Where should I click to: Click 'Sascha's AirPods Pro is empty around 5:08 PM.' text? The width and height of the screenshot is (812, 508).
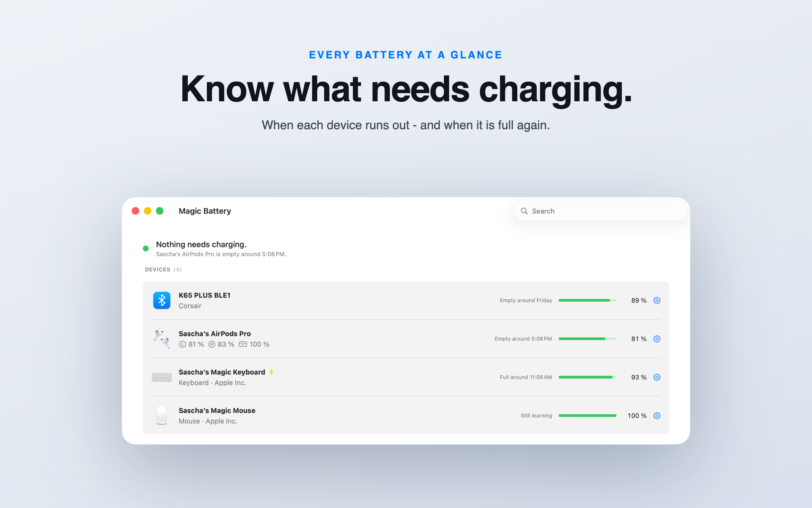221,254
